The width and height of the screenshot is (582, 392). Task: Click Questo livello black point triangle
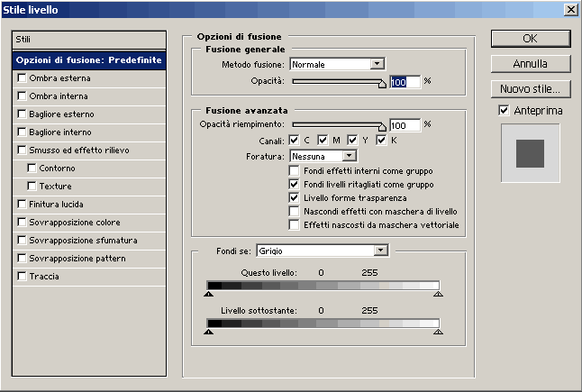click(x=208, y=294)
